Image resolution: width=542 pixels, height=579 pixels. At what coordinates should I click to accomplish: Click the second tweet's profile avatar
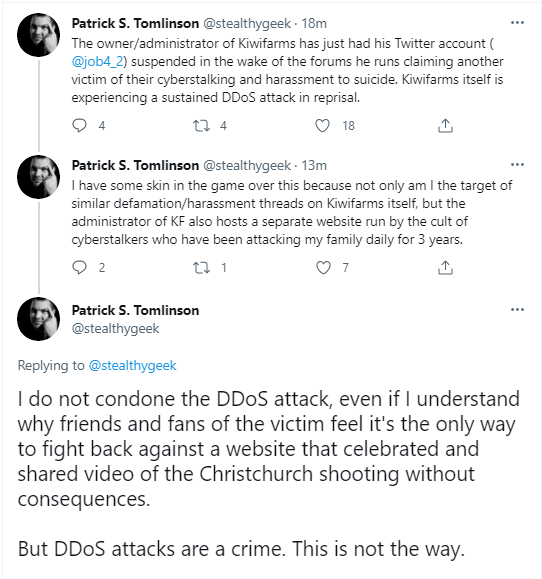38,177
